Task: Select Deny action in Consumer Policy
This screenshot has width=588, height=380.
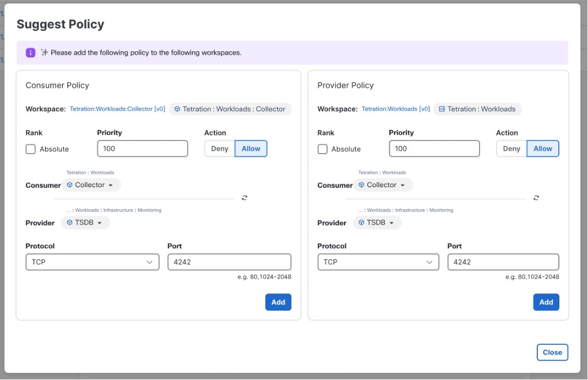Action: click(x=220, y=149)
